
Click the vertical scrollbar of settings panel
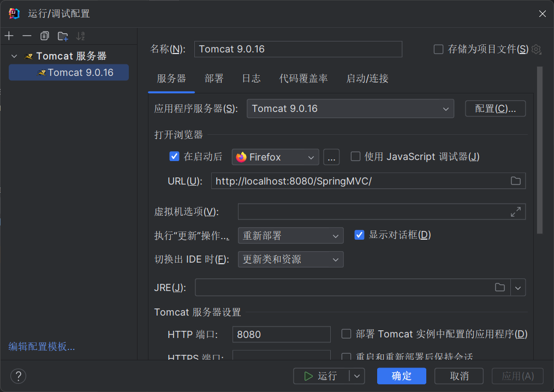click(x=539, y=150)
